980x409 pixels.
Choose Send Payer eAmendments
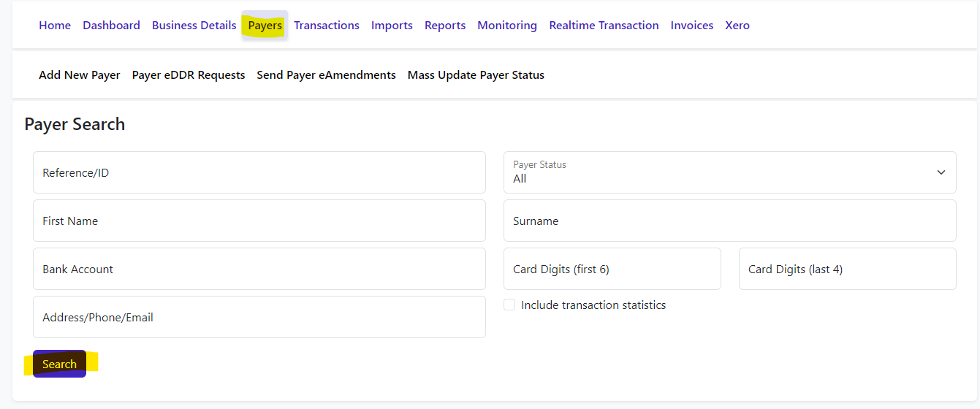click(326, 75)
